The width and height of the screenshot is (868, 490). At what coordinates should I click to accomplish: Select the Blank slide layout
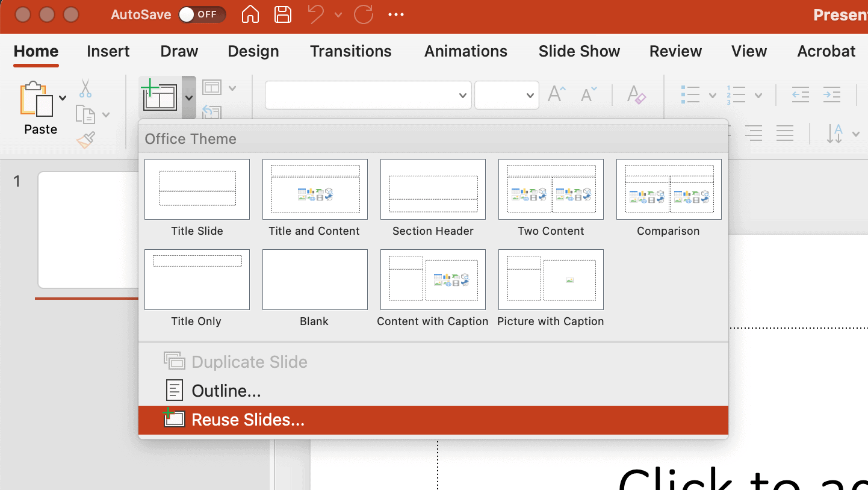[x=315, y=279]
